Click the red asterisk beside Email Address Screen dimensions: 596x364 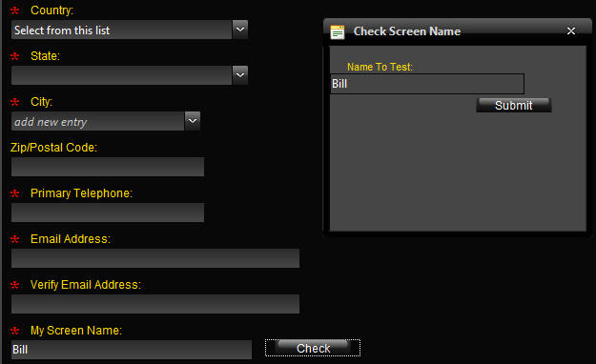coord(15,239)
